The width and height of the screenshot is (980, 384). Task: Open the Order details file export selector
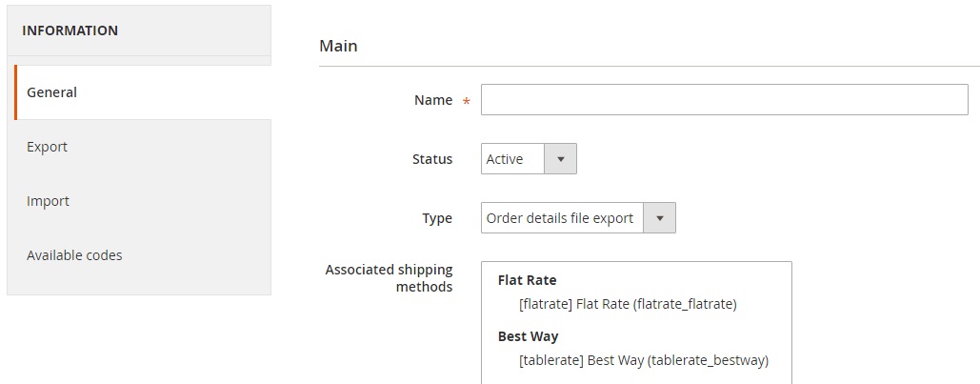(x=578, y=218)
